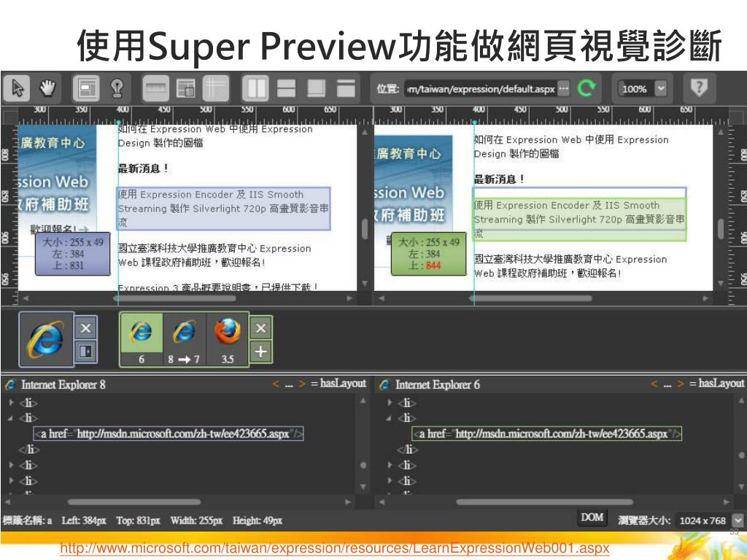
Task: Activate the hand panning tool
Action: point(47,88)
